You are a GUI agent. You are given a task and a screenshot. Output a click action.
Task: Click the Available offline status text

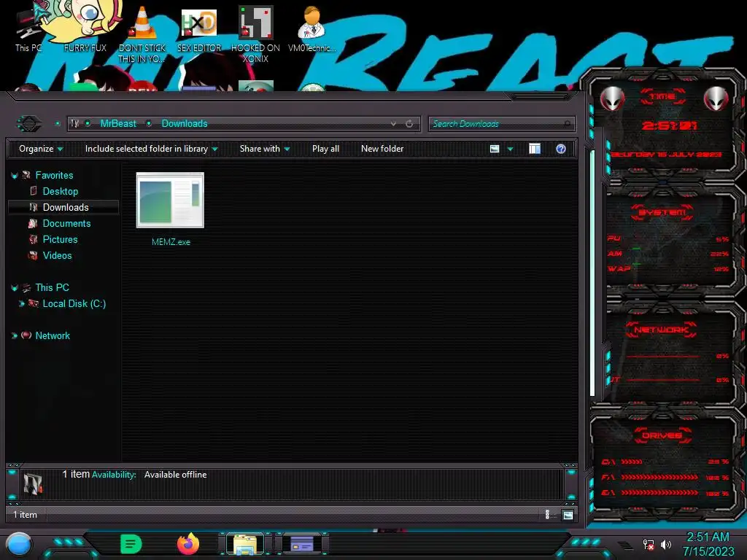(175, 475)
